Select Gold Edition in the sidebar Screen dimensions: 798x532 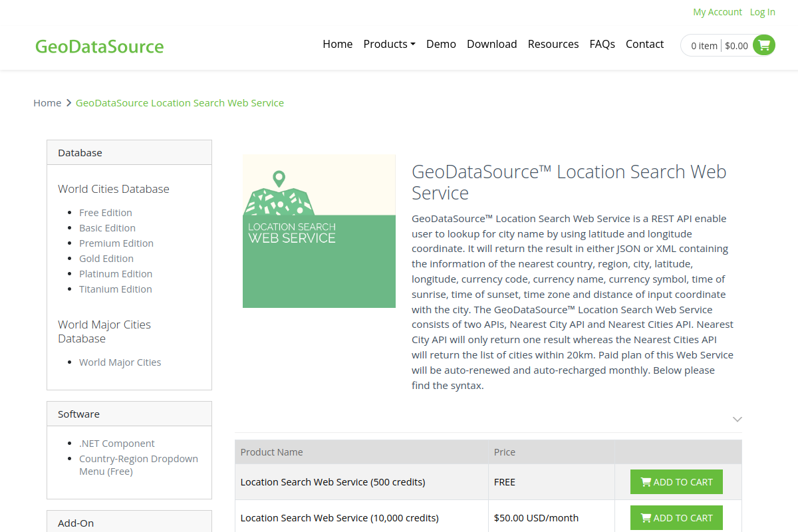click(x=106, y=259)
